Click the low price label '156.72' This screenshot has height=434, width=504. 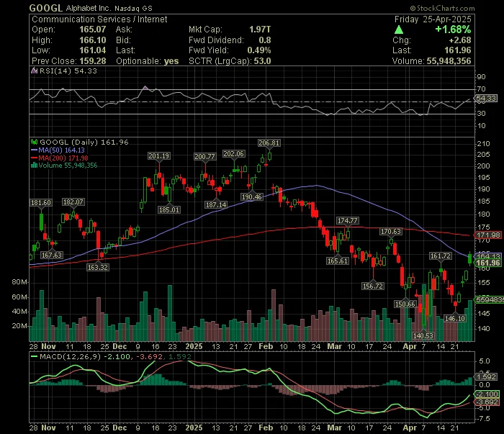(x=372, y=286)
